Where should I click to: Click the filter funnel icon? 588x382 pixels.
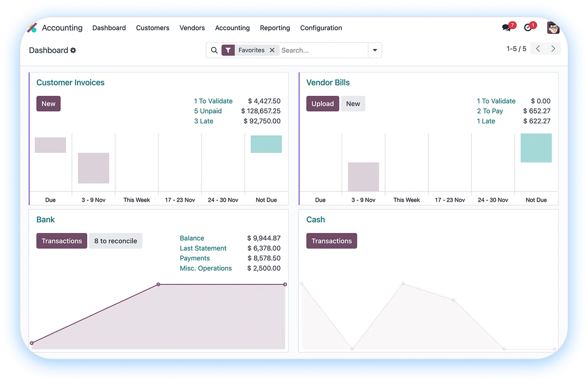pos(228,50)
